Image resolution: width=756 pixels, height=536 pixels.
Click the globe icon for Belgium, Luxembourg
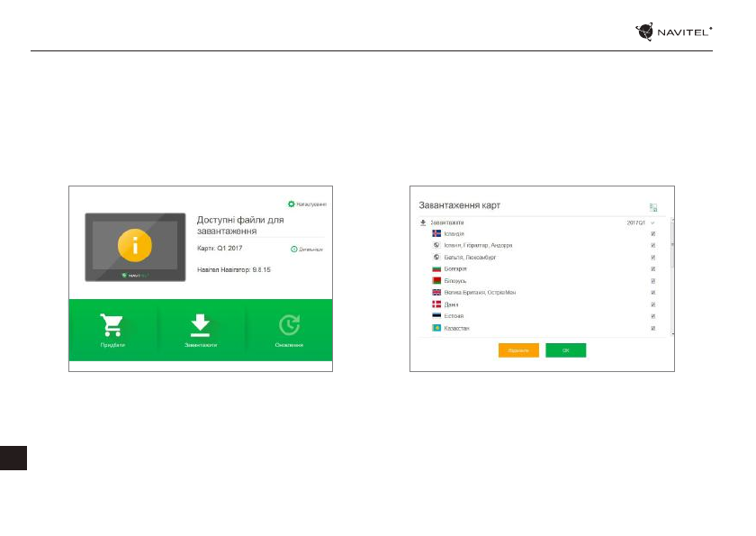point(436,257)
